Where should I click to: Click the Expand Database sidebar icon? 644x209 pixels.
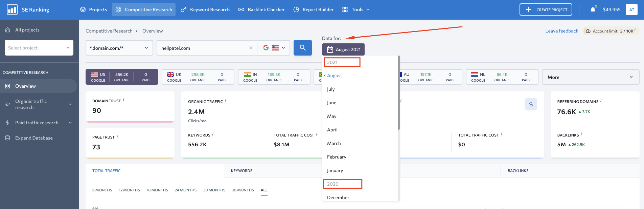pyautogui.click(x=7, y=138)
